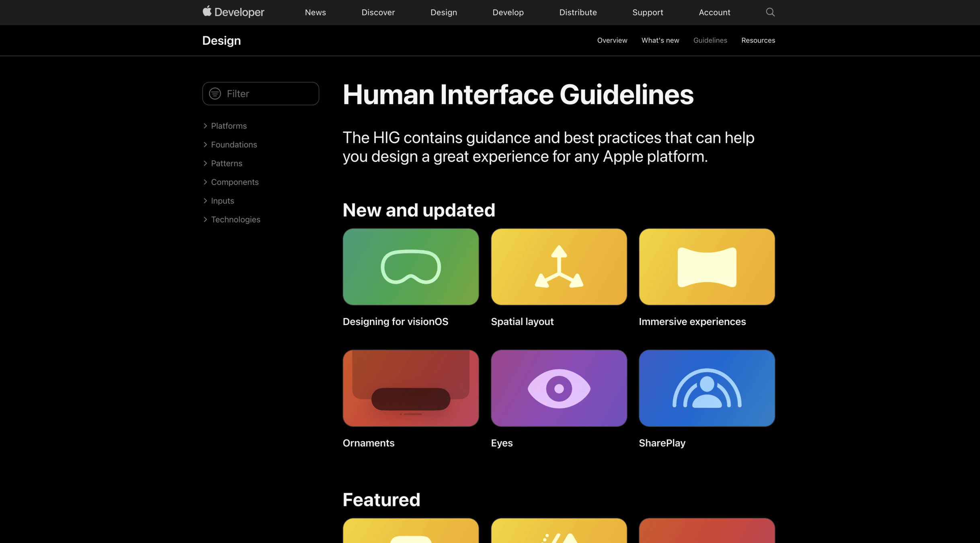Open the Ornaments red tile
The height and width of the screenshot is (543, 980).
(x=410, y=388)
